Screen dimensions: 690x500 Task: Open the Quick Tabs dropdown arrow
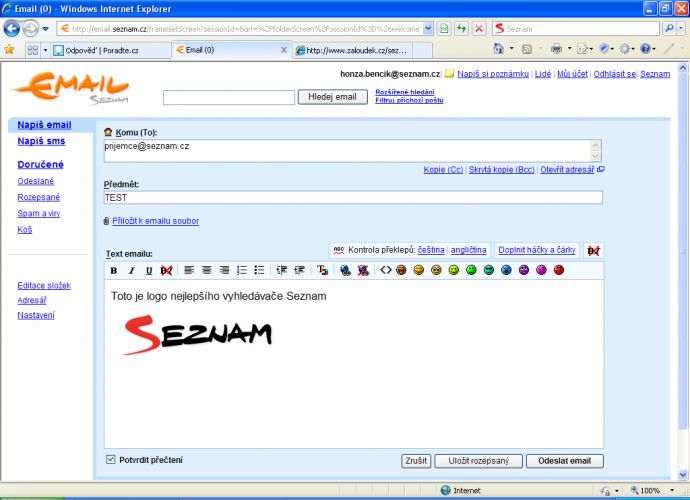coord(45,50)
